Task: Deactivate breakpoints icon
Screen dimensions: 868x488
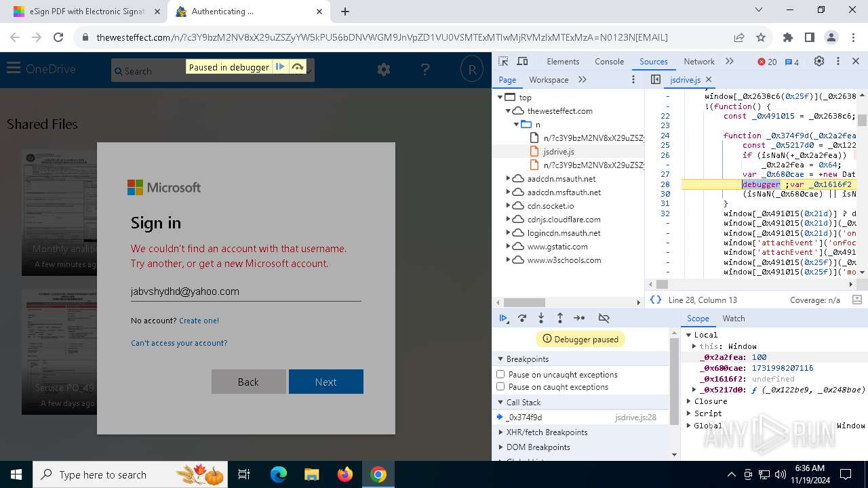Action: coord(604,318)
